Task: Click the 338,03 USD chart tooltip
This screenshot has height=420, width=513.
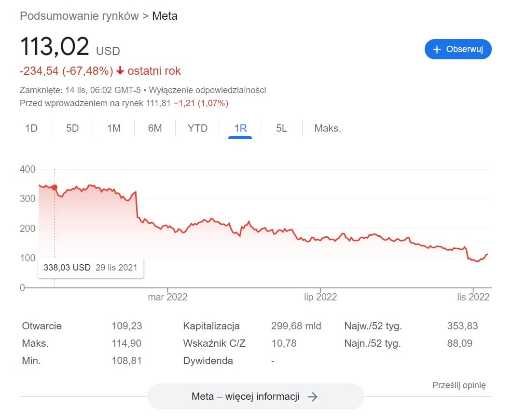Action: [91, 268]
